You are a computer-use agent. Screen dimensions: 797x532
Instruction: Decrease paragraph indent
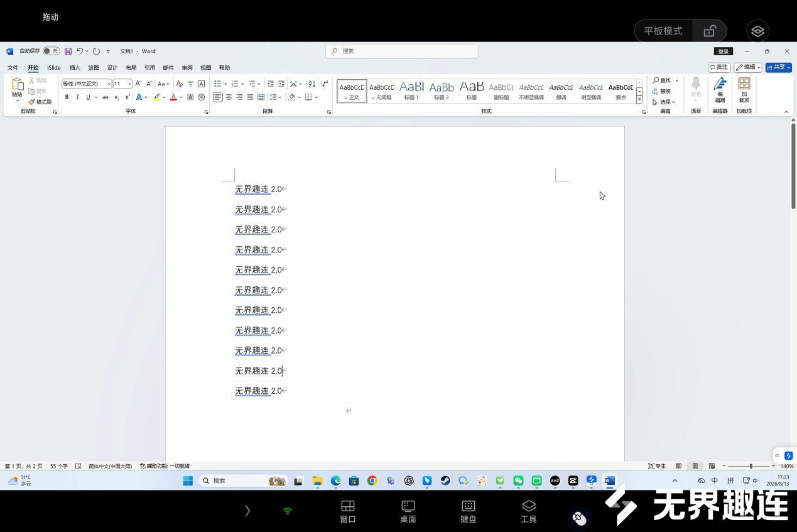tap(271, 84)
